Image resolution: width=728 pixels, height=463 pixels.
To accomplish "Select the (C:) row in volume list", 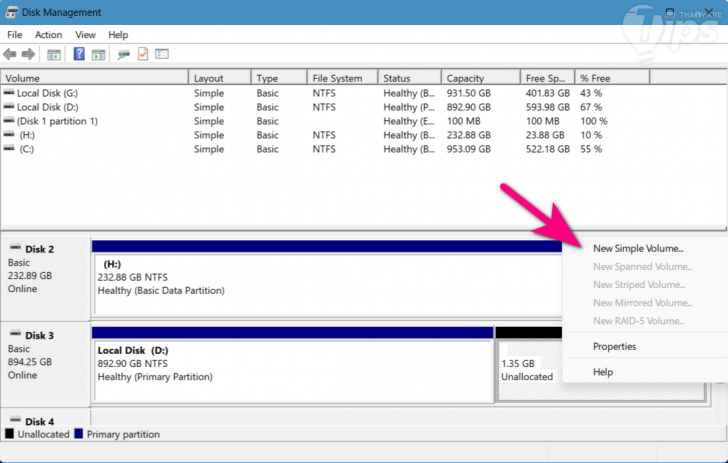I will (325, 149).
